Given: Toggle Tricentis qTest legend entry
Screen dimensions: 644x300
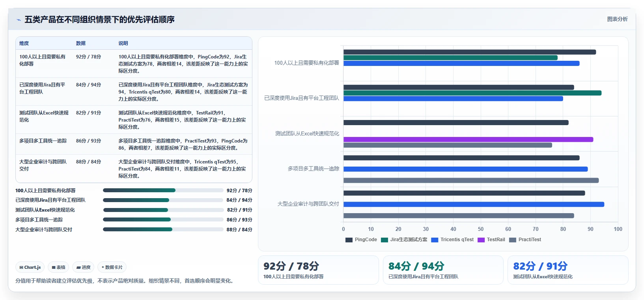Looking at the screenshot, I should click(453, 240).
